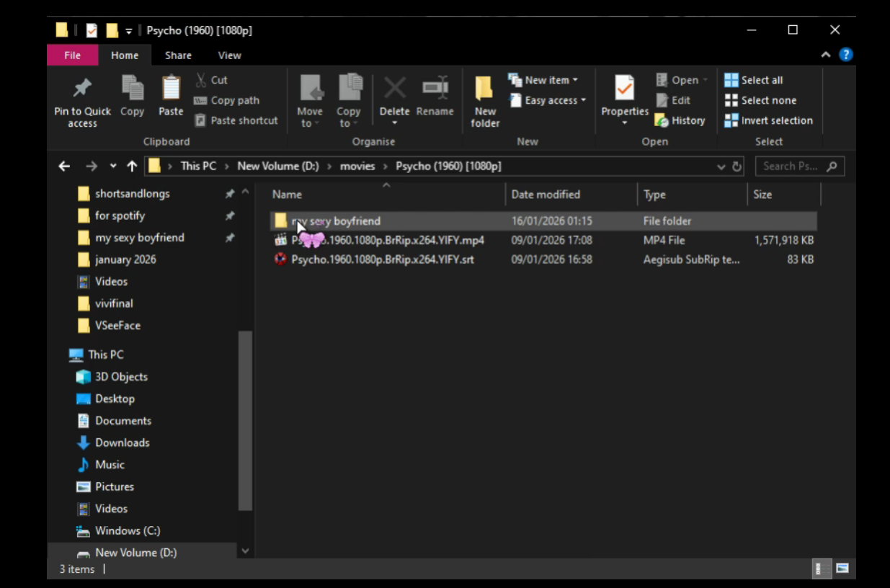The height and width of the screenshot is (588, 890).
Task: Switch to the Home tab
Action: click(x=125, y=55)
